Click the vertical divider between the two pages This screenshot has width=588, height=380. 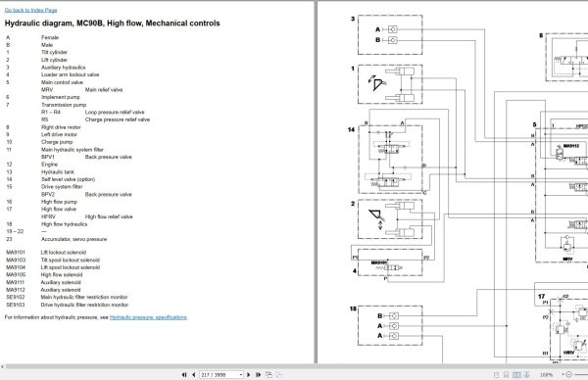pos(316,182)
